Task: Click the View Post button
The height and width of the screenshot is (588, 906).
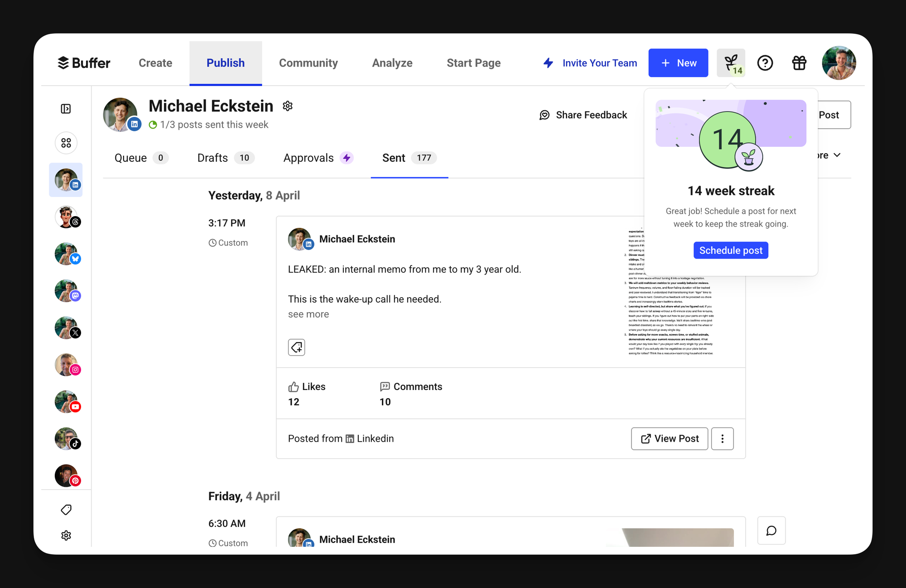Action: 669,439
